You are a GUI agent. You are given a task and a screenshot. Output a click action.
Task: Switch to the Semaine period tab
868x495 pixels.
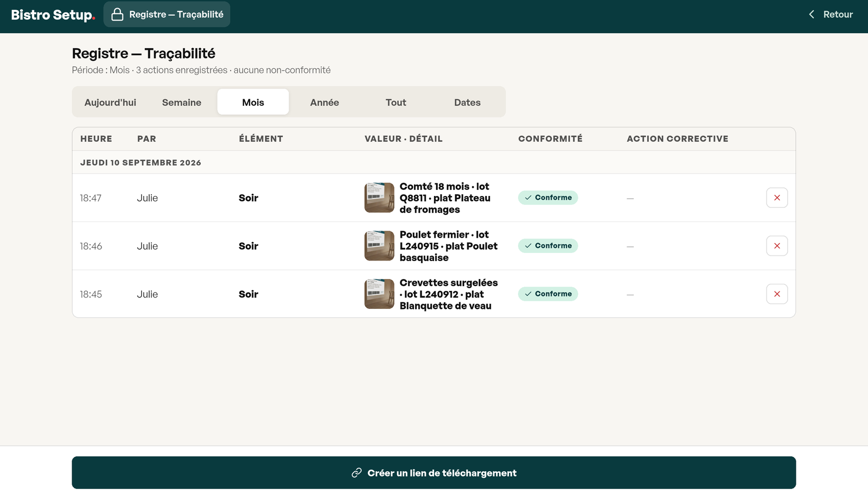click(182, 102)
